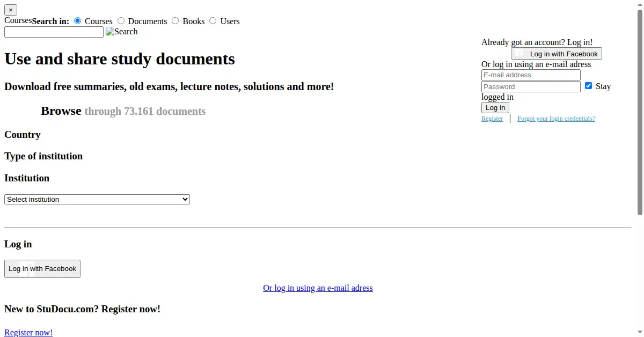Open Forgot your login credentials link

click(556, 119)
